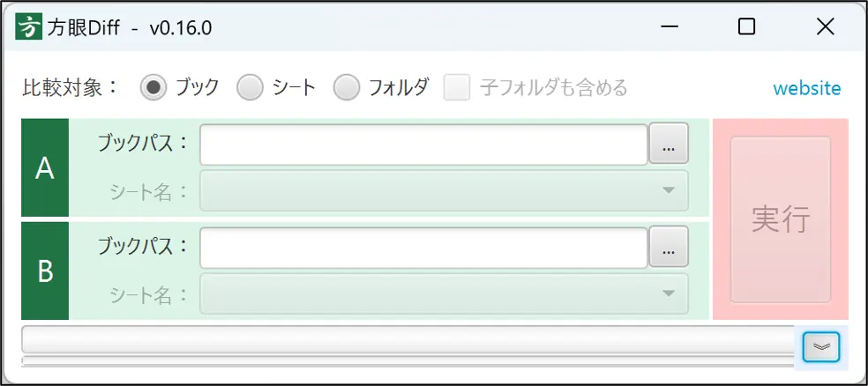The image size is (868, 386).
Task: Open the シート名 dropdown for B
Action: (x=444, y=293)
